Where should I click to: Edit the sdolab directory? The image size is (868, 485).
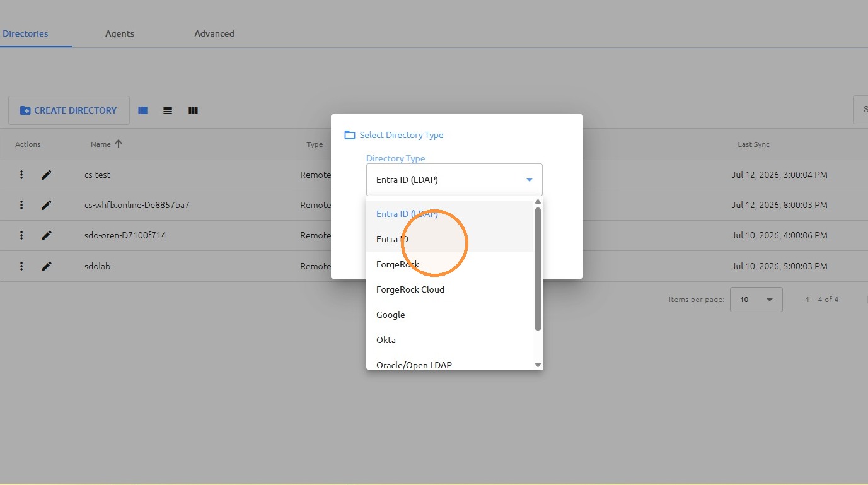pyautogui.click(x=47, y=266)
